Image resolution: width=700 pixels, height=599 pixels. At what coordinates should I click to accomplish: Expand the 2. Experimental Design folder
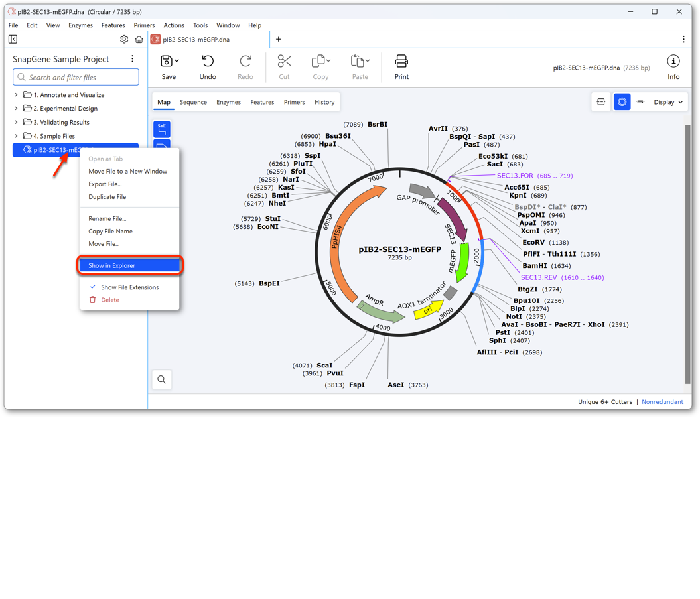[x=16, y=109]
